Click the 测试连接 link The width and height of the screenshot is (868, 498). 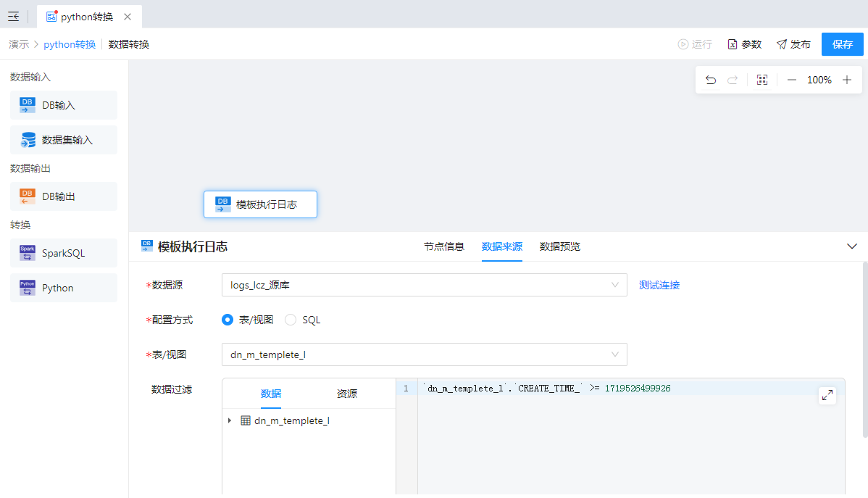pyautogui.click(x=659, y=285)
